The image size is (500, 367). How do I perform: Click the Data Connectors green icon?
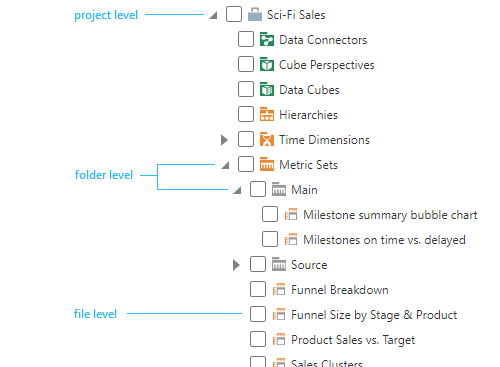click(x=267, y=39)
